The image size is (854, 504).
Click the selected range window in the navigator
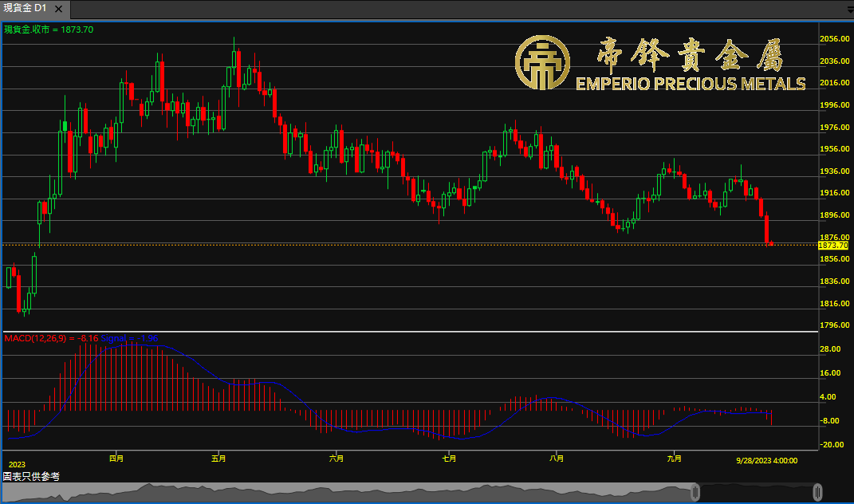[756, 492]
